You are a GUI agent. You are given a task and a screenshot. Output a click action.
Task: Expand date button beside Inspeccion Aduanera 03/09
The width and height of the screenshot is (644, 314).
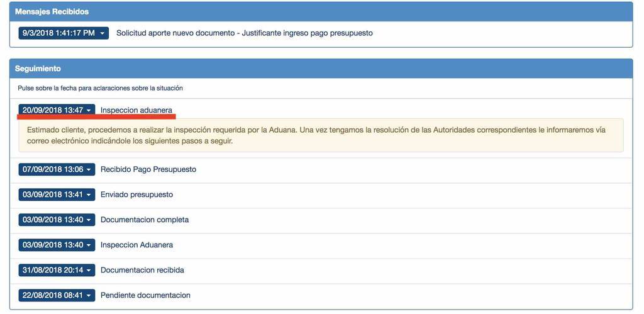tap(57, 245)
